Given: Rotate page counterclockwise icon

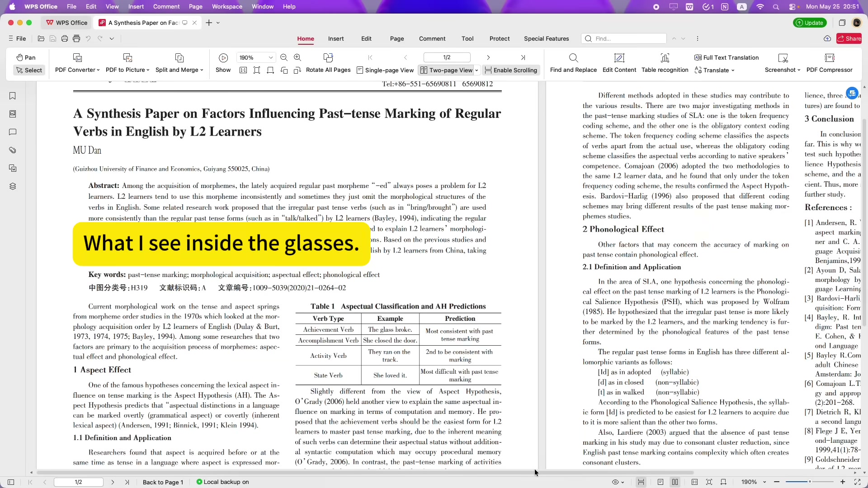Looking at the screenshot, I should pos(284,70).
